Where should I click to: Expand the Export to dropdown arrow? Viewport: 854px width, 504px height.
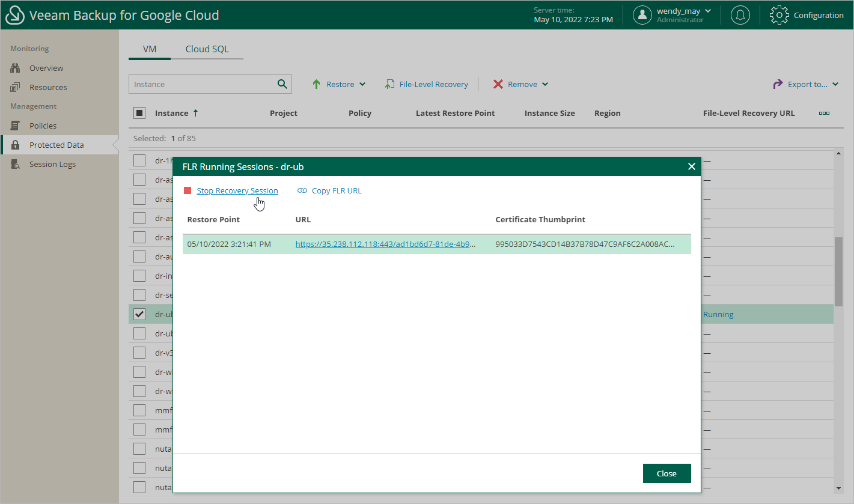point(835,84)
